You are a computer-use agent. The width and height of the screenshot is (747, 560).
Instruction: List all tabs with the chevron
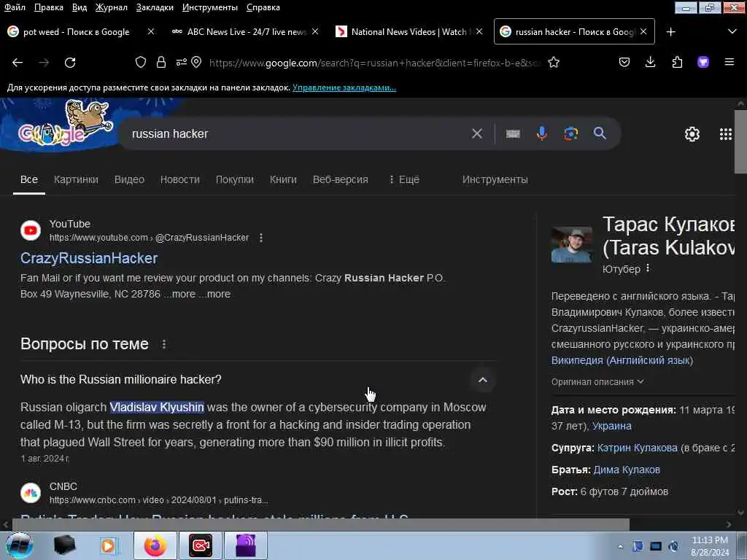point(732,32)
